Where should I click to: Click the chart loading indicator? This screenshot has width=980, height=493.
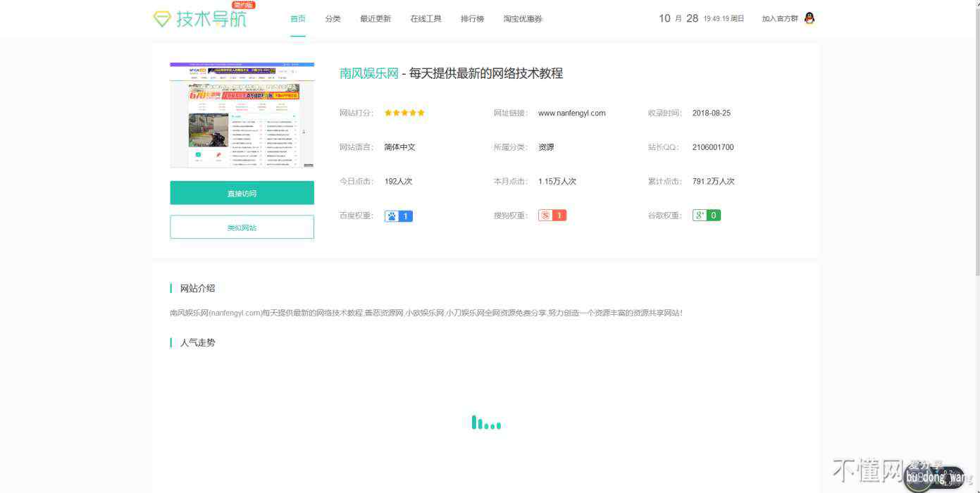(x=486, y=423)
